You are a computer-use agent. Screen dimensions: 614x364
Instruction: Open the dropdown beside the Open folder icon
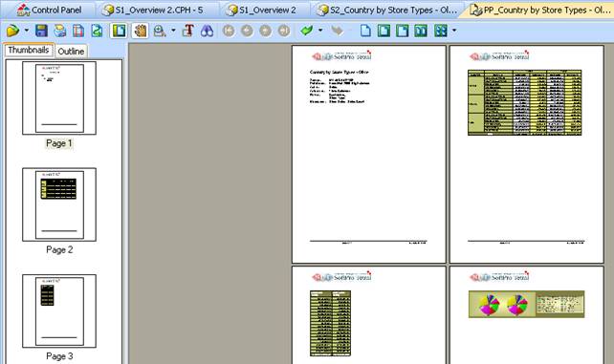(x=26, y=31)
